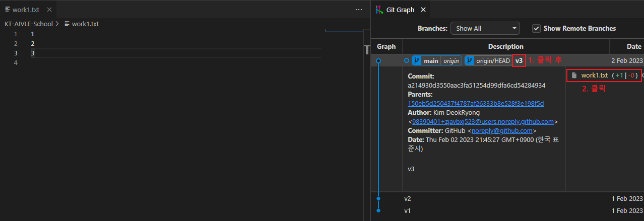
Task: Click the v1 commit dot in the graph
Action: tap(378, 210)
